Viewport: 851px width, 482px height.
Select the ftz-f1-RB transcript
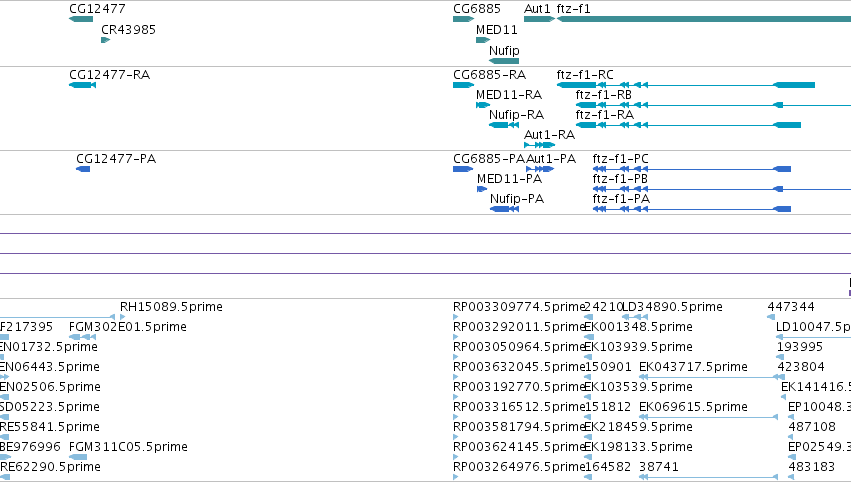pyautogui.click(x=713, y=105)
